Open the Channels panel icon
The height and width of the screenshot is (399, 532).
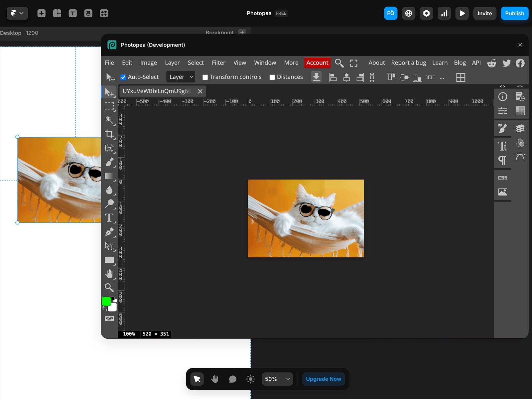click(x=520, y=143)
